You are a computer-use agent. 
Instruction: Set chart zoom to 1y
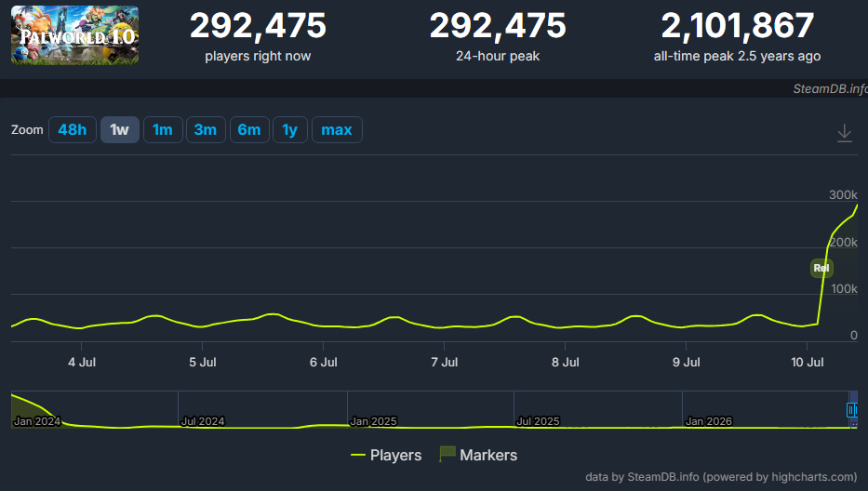tap(290, 130)
